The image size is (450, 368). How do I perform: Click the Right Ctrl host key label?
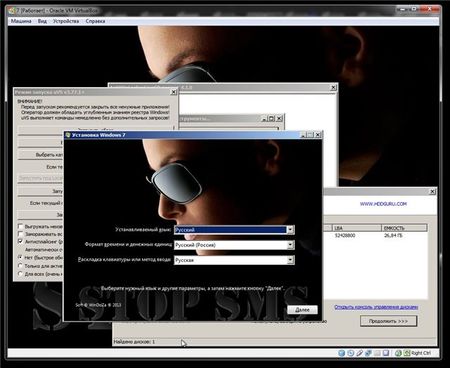[421, 353]
